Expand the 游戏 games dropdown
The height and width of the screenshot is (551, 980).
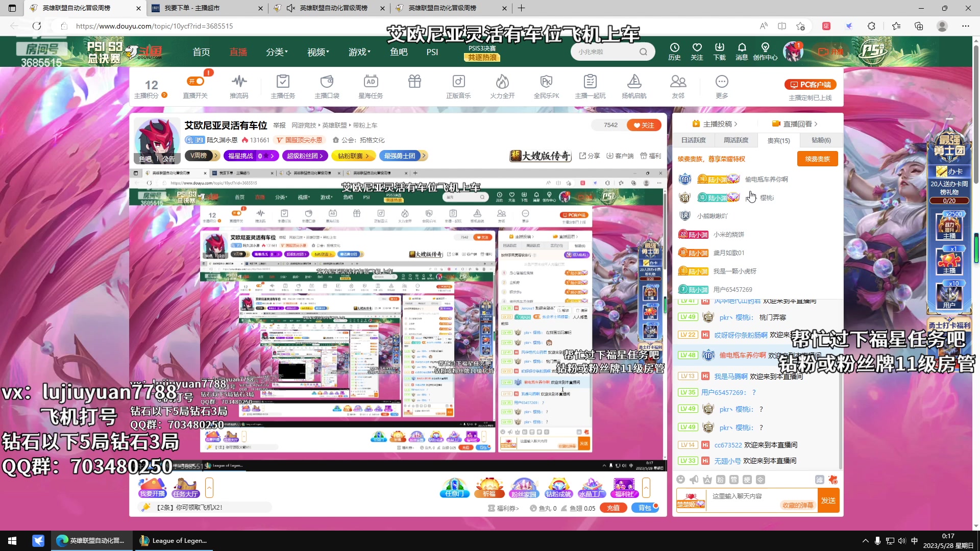(x=359, y=52)
